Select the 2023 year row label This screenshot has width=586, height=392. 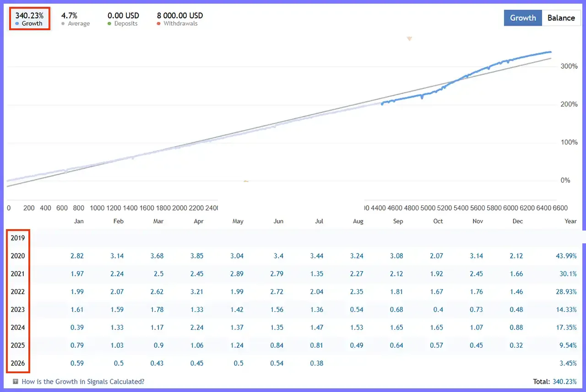click(18, 310)
